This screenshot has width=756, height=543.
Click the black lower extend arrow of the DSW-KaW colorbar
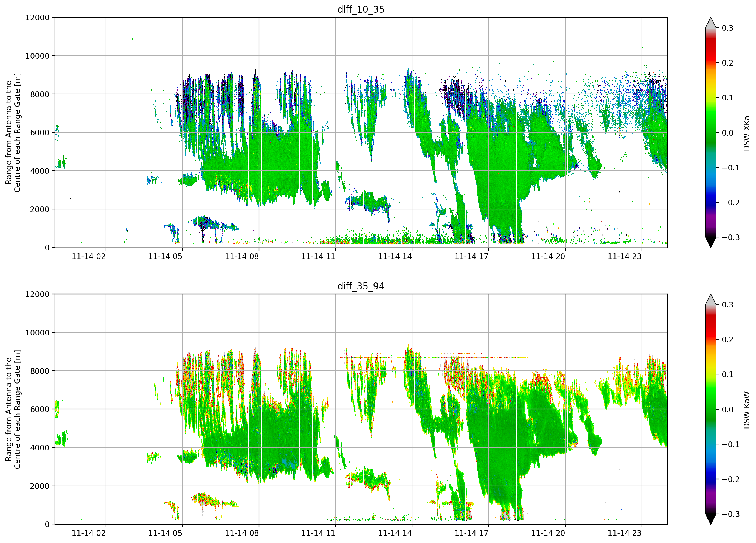711,519
